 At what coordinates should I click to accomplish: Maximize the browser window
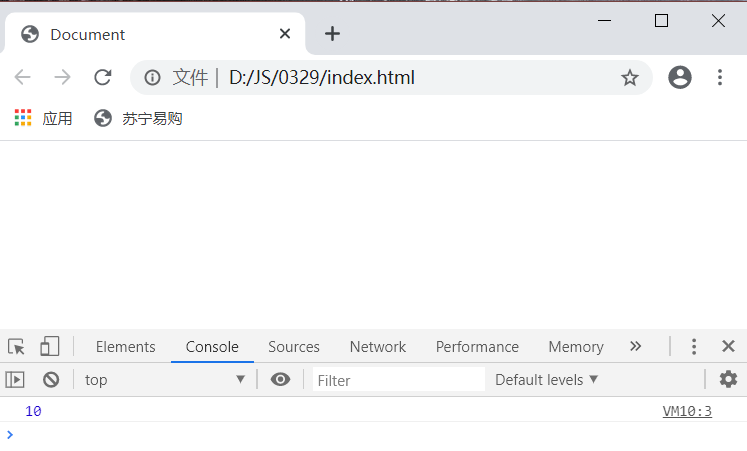click(x=661, y=20)
